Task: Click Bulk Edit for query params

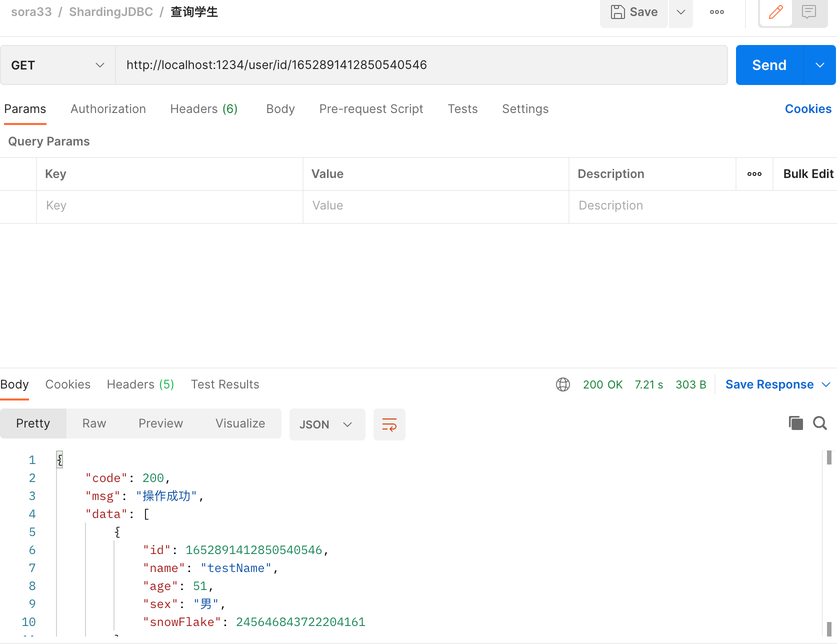Action: (x=807, y=174)
